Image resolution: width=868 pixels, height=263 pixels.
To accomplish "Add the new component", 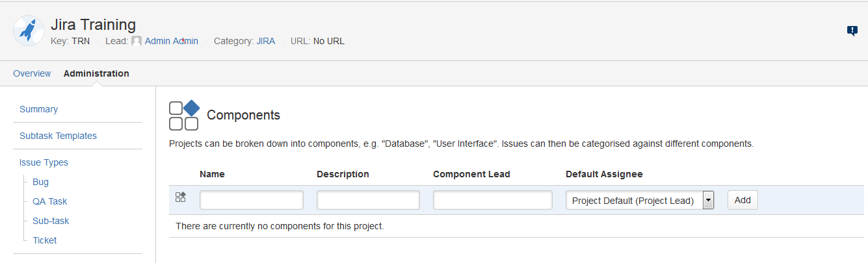I will pos(743,200).
